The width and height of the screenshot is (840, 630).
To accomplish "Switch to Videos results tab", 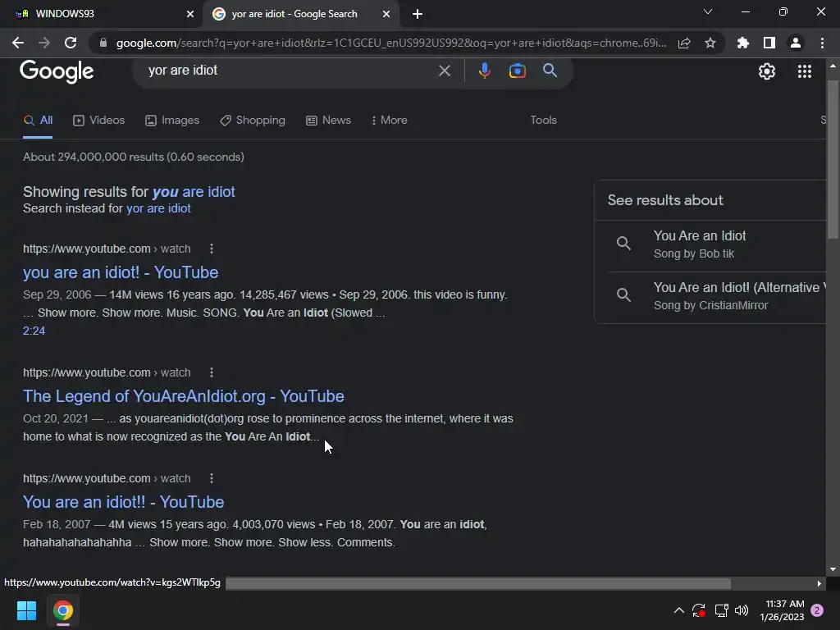I will 98,121.
